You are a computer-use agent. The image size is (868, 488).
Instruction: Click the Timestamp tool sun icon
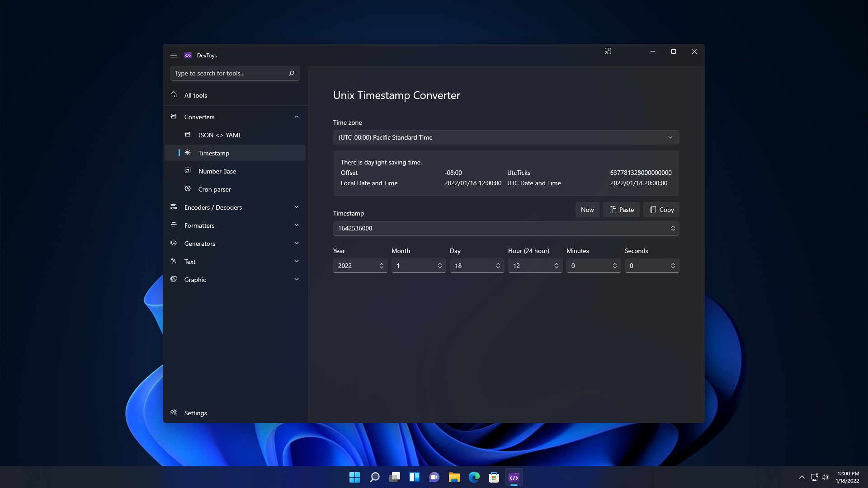coord(188,153)
